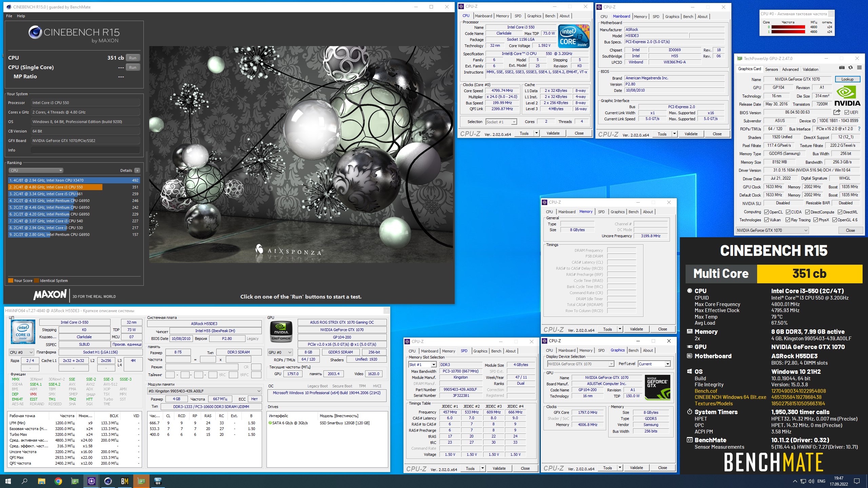Open the volume icon in system tray
This screenshot has width=868, height=488.
(811, 481)
